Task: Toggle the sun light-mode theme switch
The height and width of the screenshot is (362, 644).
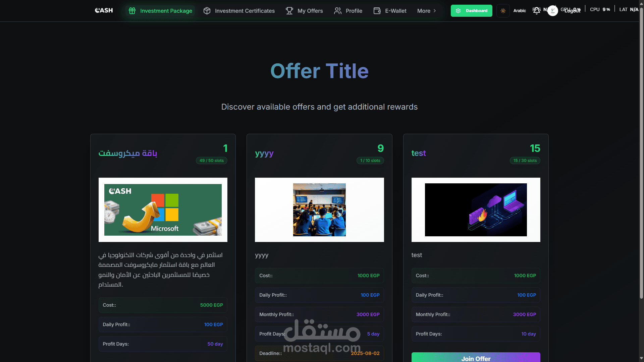Action: tap(503, 11)
